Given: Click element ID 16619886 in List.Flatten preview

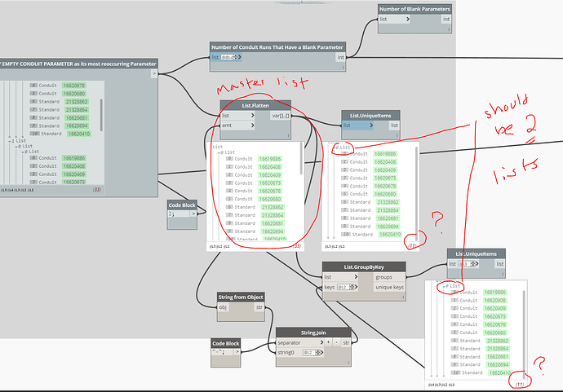Looking at the screenshot, I should tap(270, 159).
